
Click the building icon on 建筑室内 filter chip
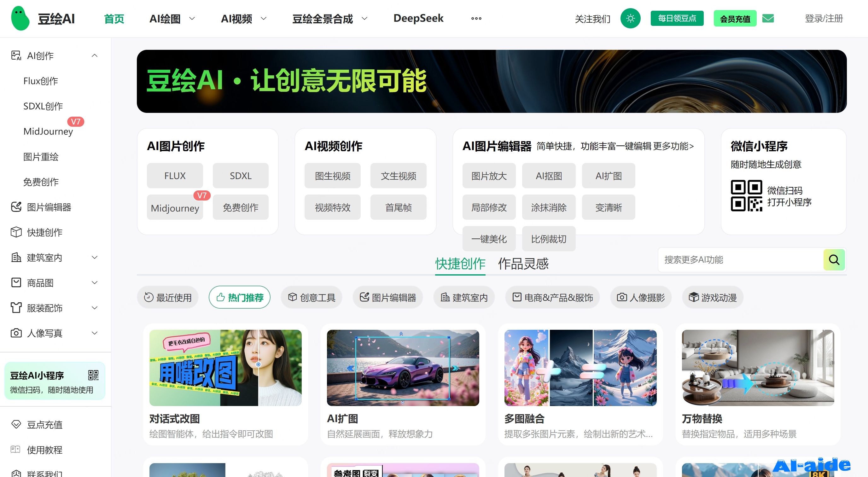point(446,297)
